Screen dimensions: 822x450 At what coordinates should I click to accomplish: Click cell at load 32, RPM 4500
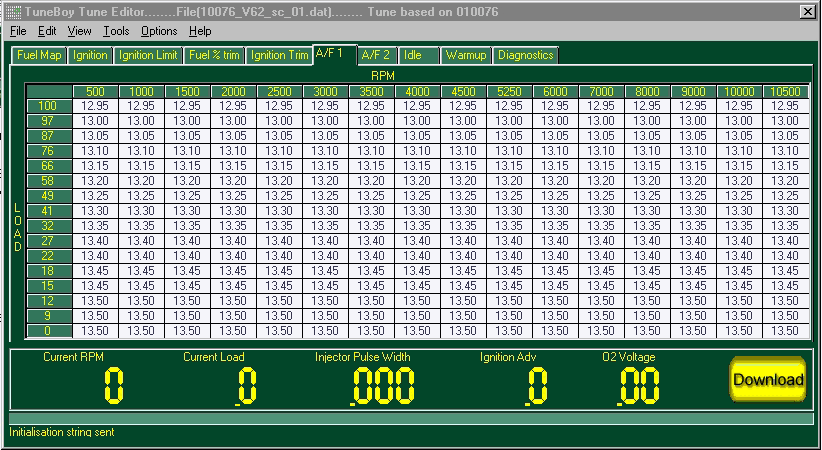click(463, 226)
